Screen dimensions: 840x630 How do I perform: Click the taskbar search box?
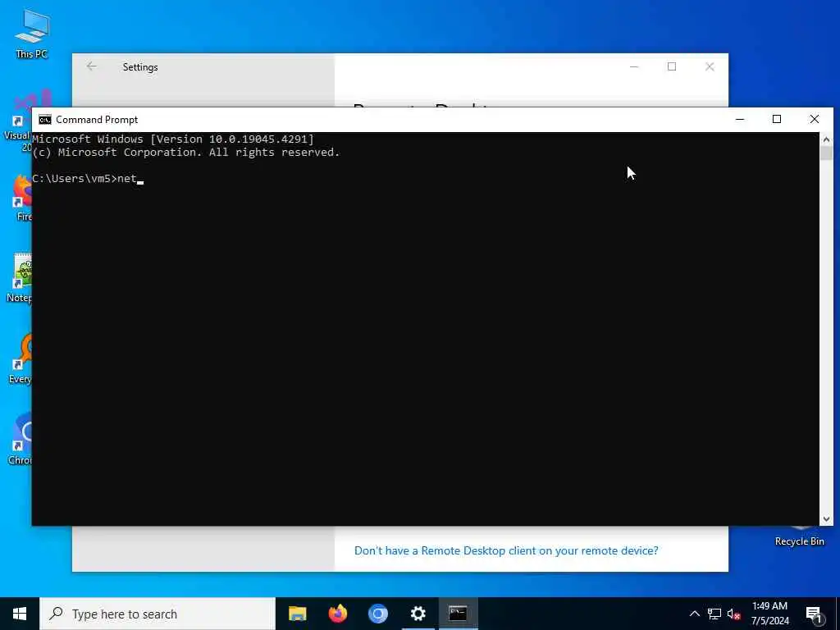pyautogui.click(x=157, y=614)
